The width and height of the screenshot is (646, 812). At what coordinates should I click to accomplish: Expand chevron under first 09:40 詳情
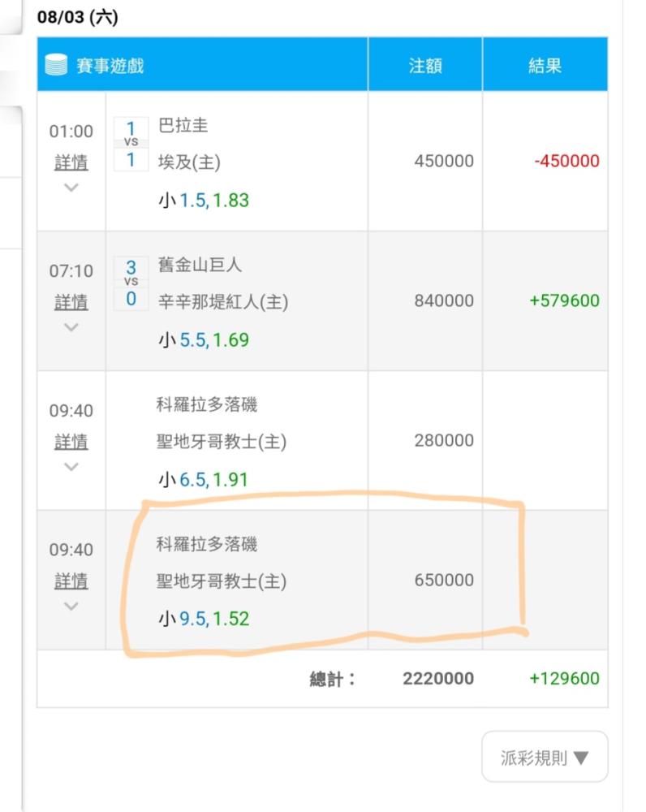coord(71,467)
